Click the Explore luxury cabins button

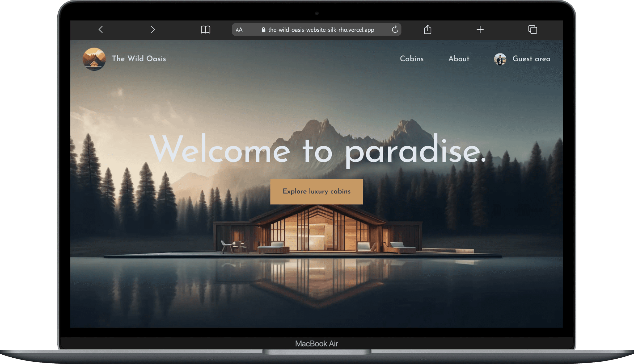click(x=316, y=191)
